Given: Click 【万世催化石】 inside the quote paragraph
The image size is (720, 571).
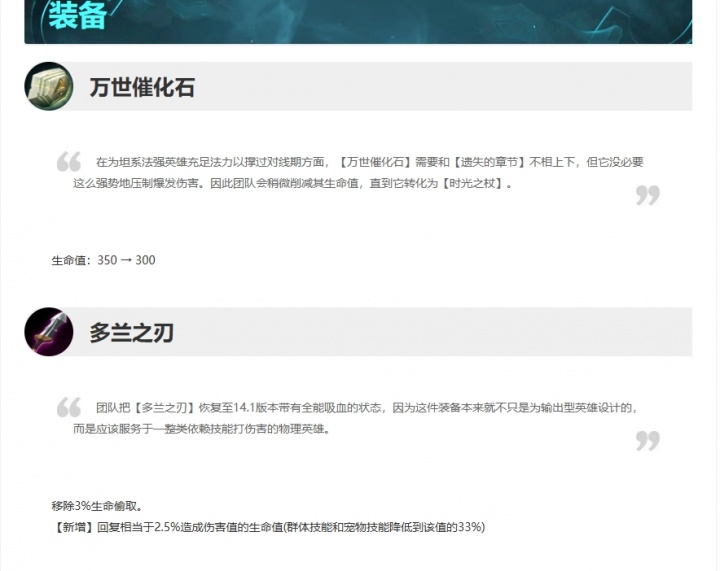Looking at the screenshot, I should (x=374, y=162).
